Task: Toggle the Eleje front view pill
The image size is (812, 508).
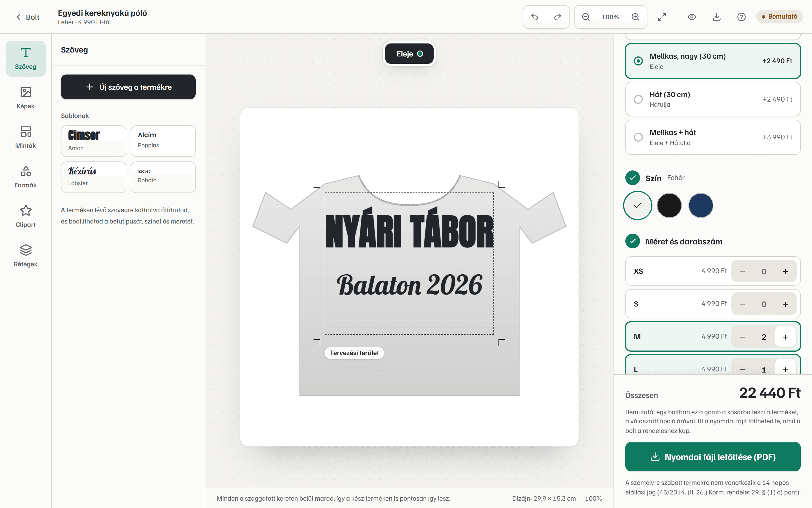Action: tap(409, 54)
